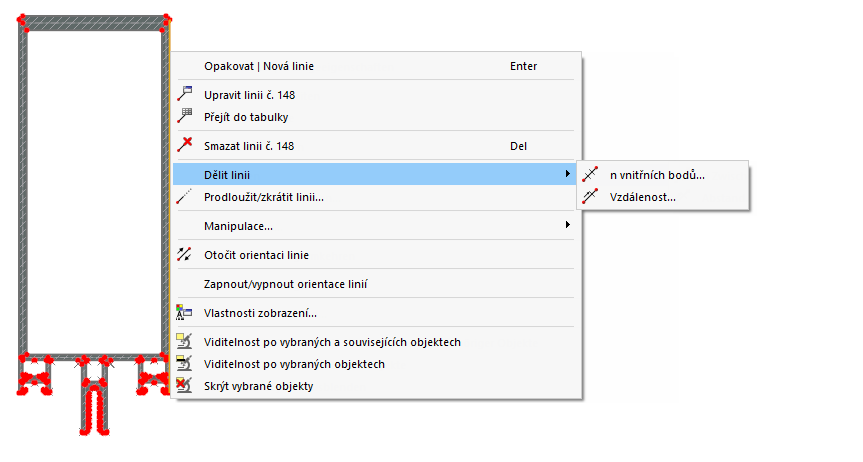Viewport: 863px width, 462px height.
Task: Click inside the large rectangular cross-section
Action: [93, 190]
